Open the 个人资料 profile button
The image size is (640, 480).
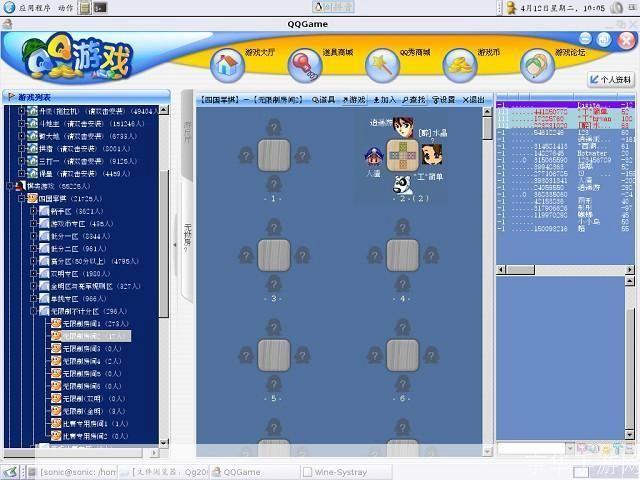611,79
